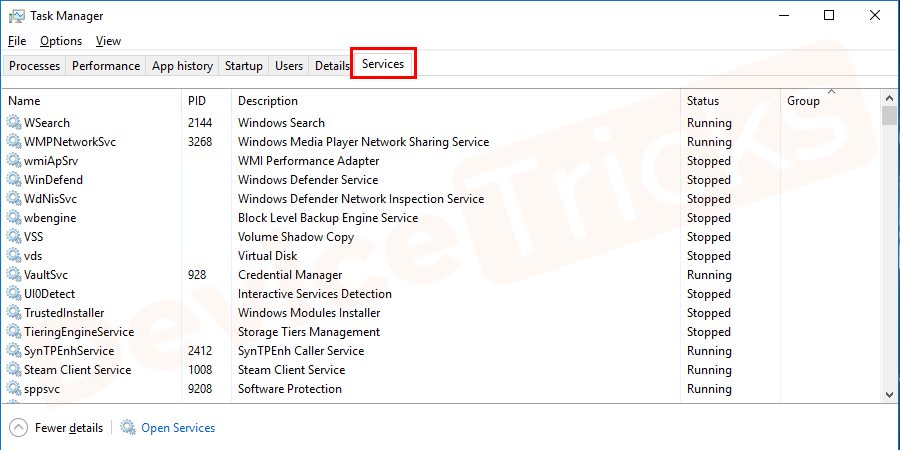
Task: Select the WMPNetworkSvc service name
Action: (70, 142)
